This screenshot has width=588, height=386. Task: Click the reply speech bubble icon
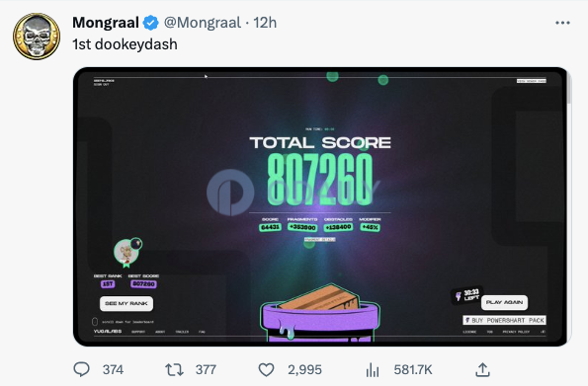pos(81,369)
